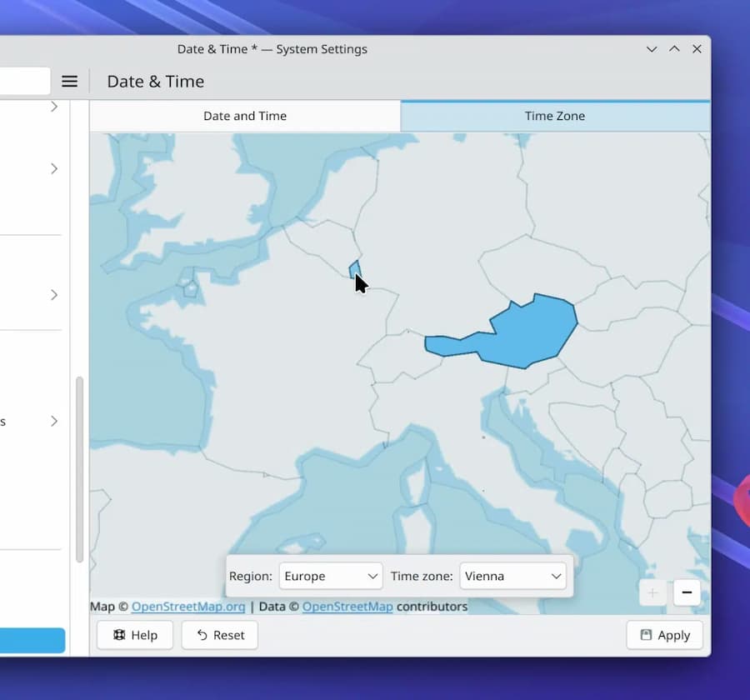Click the Reset button undo icon
750x700 pixels.
202,635
